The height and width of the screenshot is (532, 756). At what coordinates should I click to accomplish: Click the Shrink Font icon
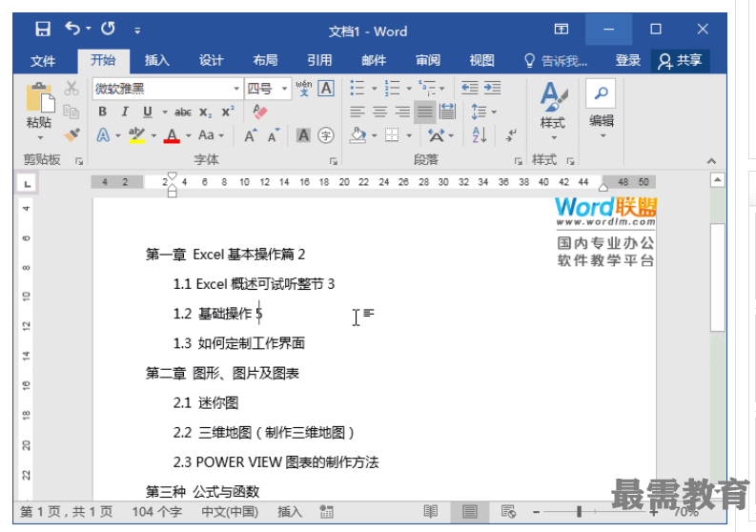[274, 135]
